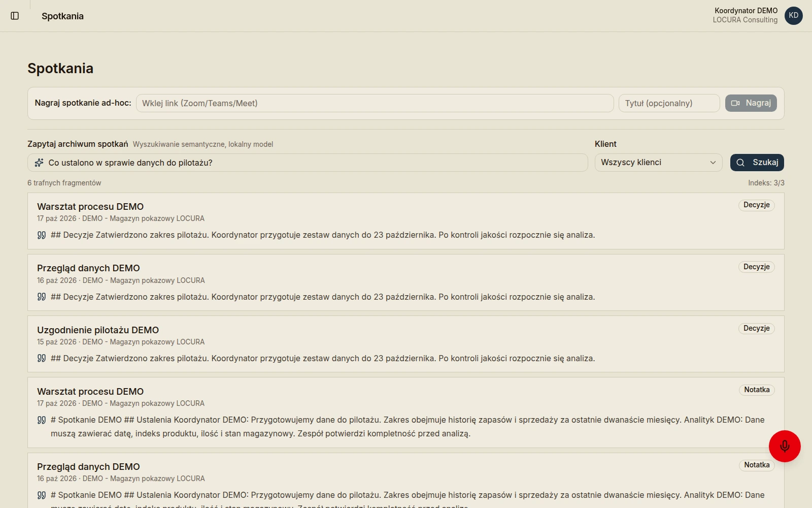Click the Koordynator DEMO user name

746,11
